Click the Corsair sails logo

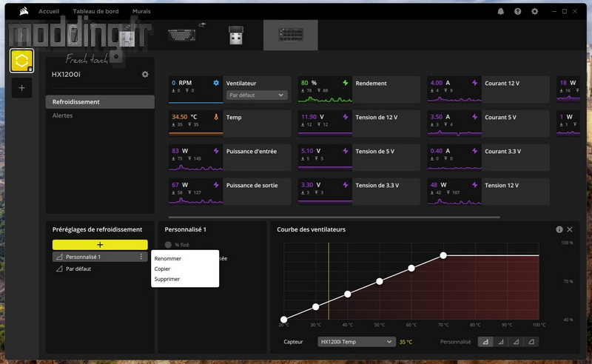coord(24,11)
